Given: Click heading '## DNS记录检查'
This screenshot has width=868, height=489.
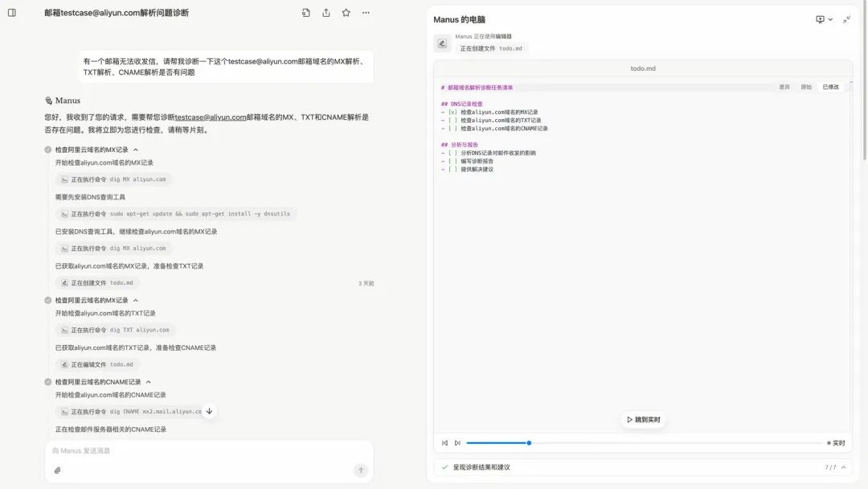Looking at the screenshot, I should [461, 104].
